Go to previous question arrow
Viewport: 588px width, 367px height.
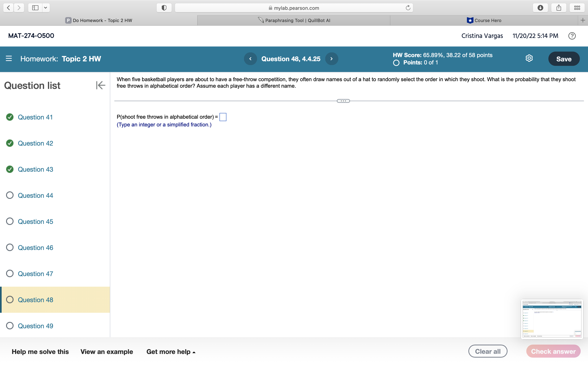(250, 59)
